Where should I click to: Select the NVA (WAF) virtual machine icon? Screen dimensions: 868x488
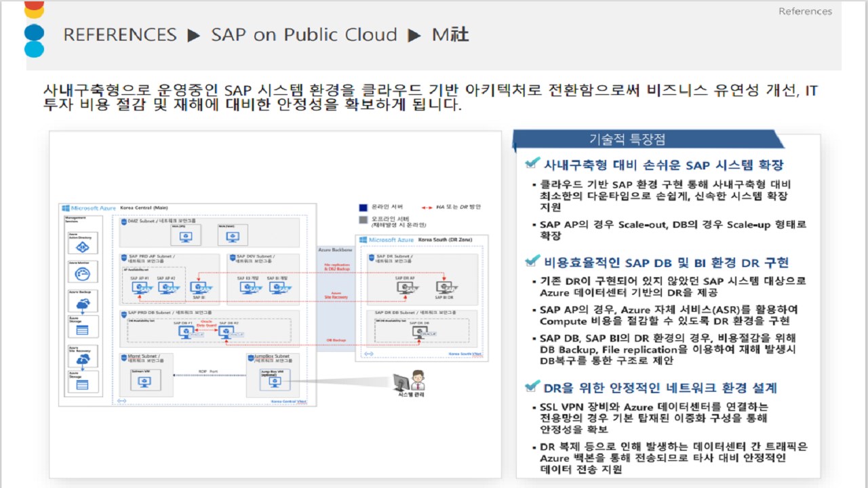click(x=232, y=237)
